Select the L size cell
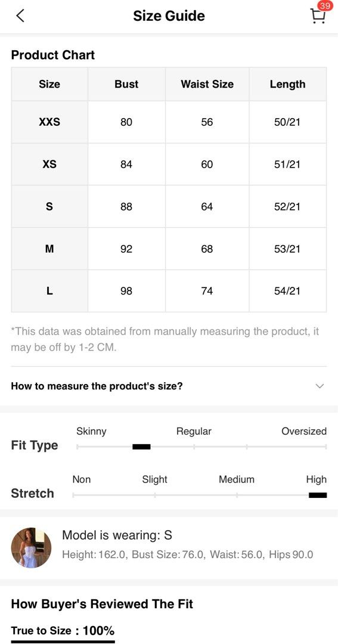The image size is (338, 644). [49, 291]
